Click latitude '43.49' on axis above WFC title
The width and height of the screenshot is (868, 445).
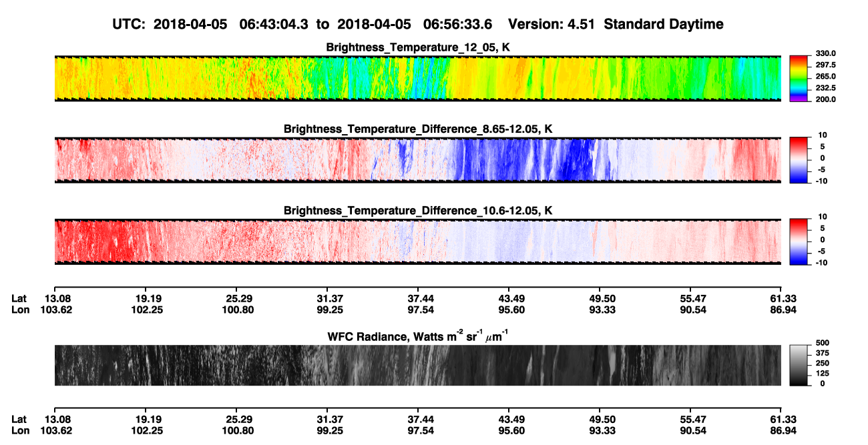click(509, 298)
